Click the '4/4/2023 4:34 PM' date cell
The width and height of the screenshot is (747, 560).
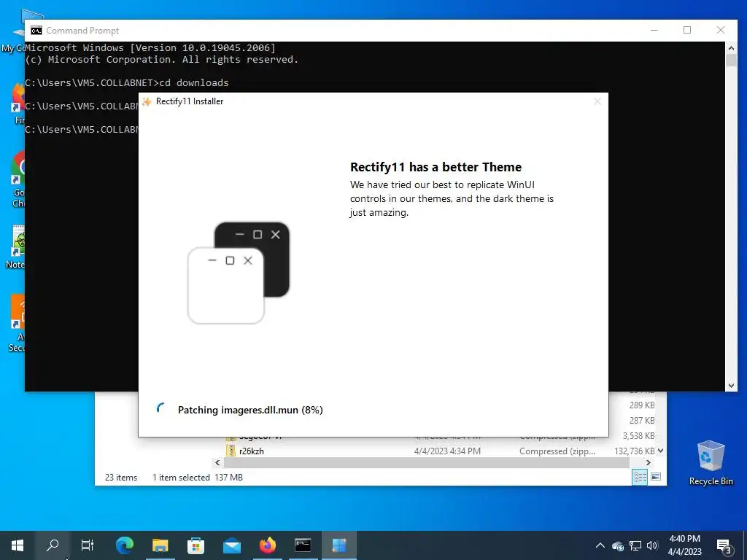click(x=447, y=451)
